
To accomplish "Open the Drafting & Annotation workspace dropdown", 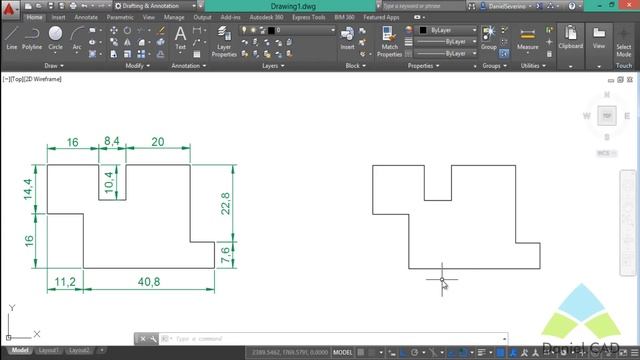I will (x=155, y=6).
